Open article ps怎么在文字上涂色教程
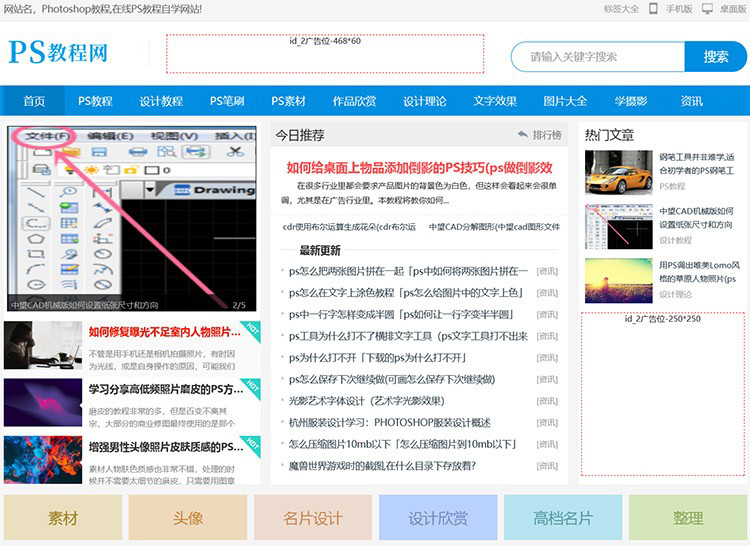 point(406,293)
